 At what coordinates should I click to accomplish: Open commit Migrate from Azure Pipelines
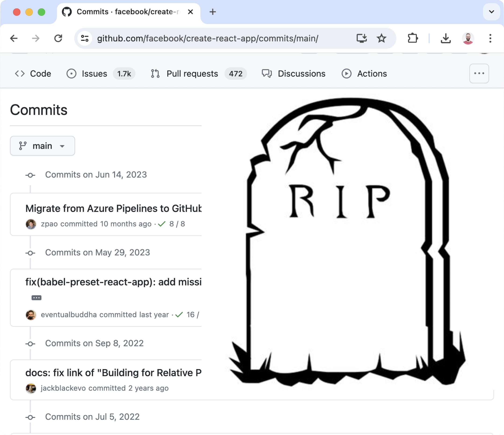click(x=113, y=209)
